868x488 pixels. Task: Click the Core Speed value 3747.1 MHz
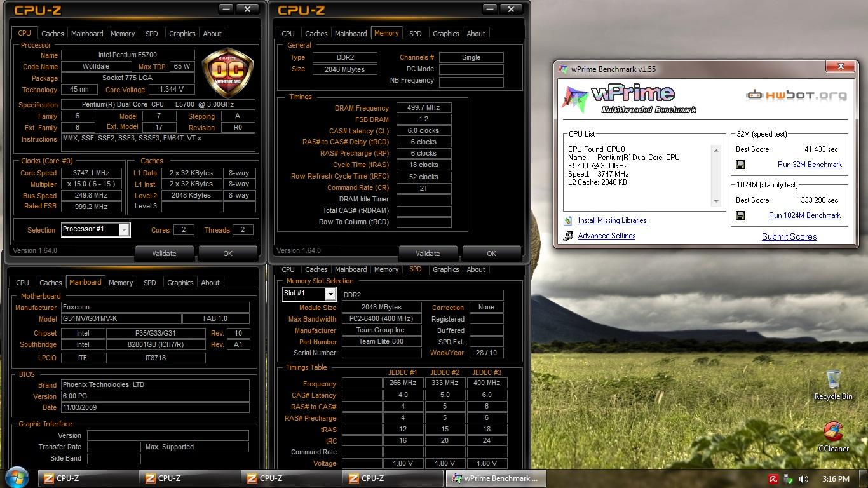[92, 173]
